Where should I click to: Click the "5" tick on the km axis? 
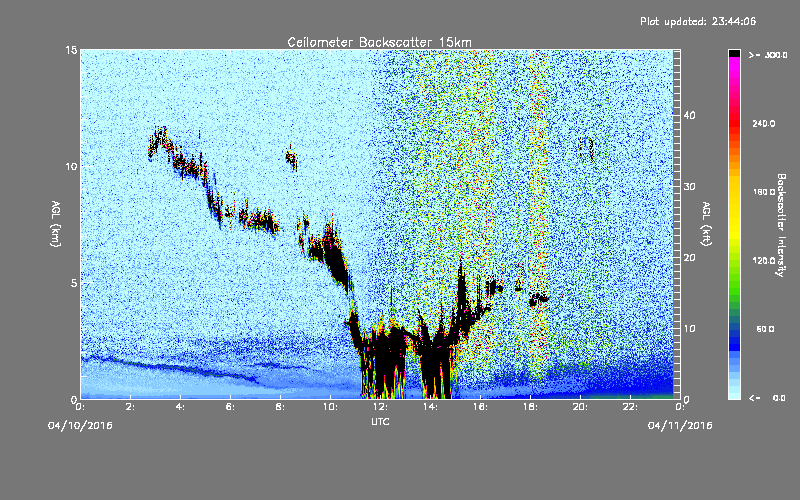[x=74, y=283]
